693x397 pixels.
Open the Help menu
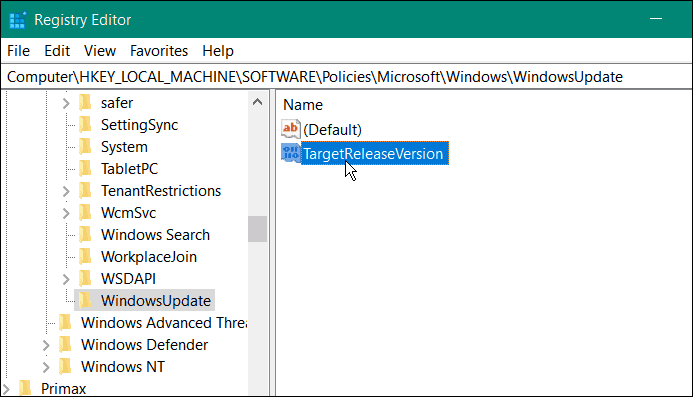[218, 51]
